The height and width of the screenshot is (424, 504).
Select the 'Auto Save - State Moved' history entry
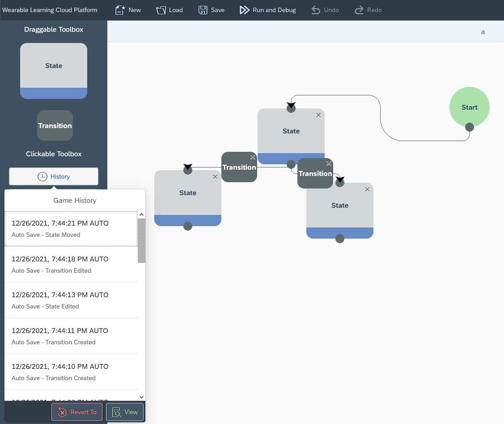click(72, 229)
